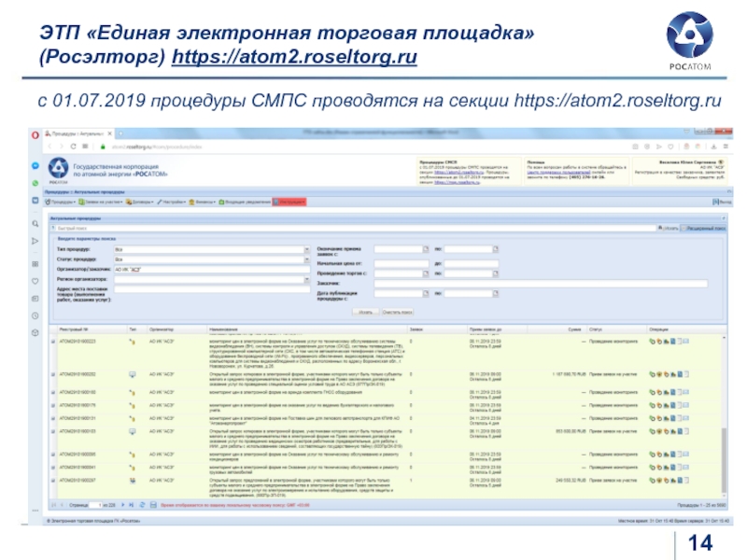Click the Очистить поиск button
This screenshot has width=747, height=560.
click(x=398, y=313)
